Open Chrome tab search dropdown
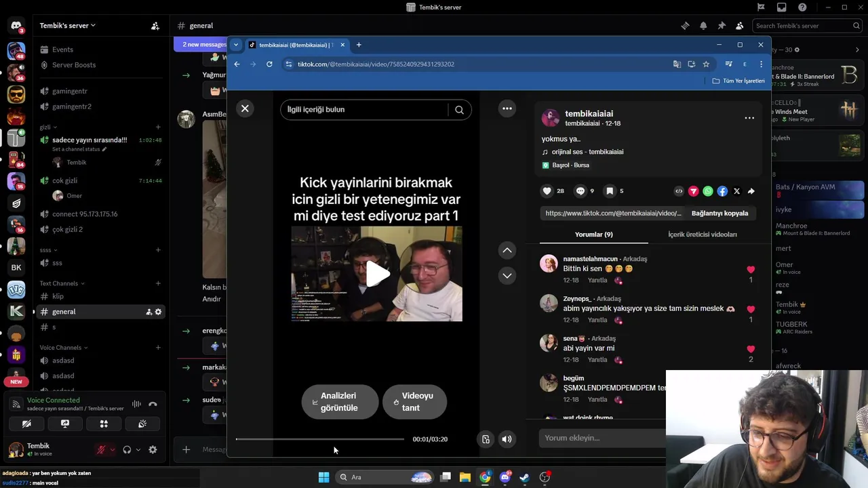 [235, 45]
